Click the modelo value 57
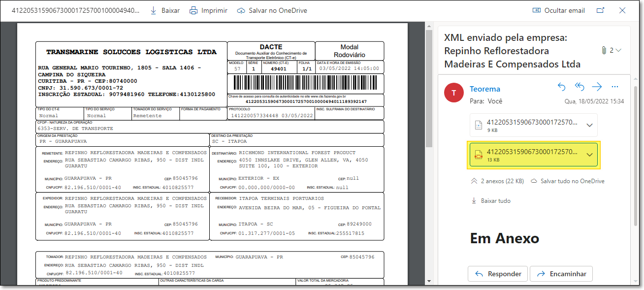 click(x=238, y=69)
